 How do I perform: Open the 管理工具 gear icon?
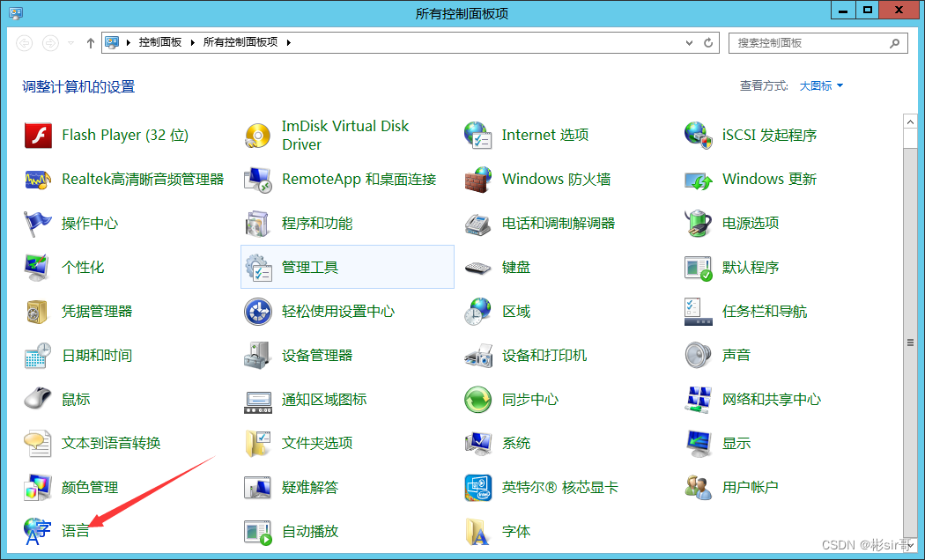[258, 268]
